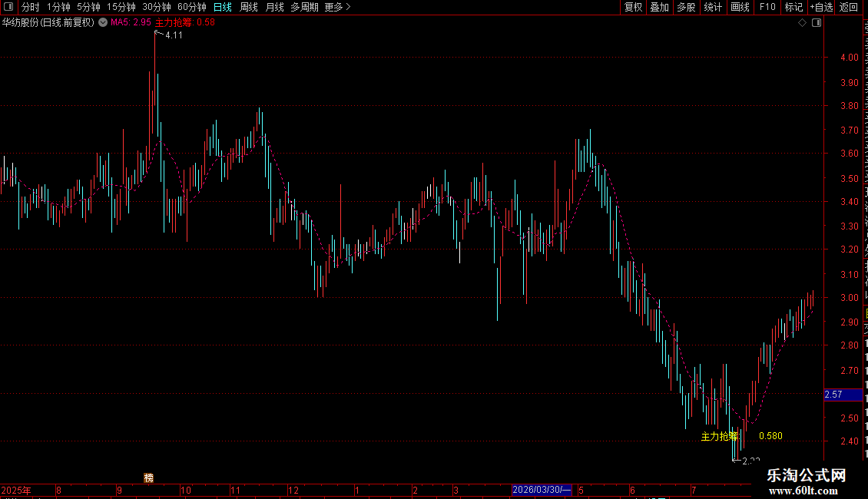
Task: Click the diamond marker icon at chart top-right
Action: (802, 23)
